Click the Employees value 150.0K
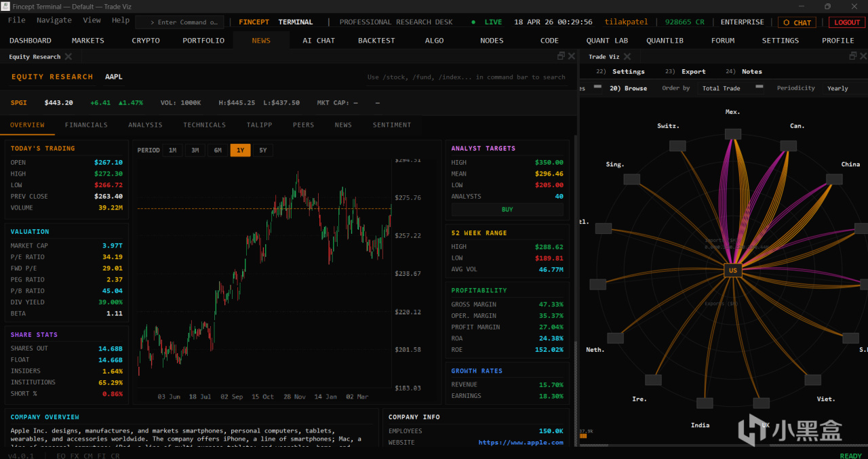Image resolution: width=868 pixels, height=459 pixels. tap(551, 431)
